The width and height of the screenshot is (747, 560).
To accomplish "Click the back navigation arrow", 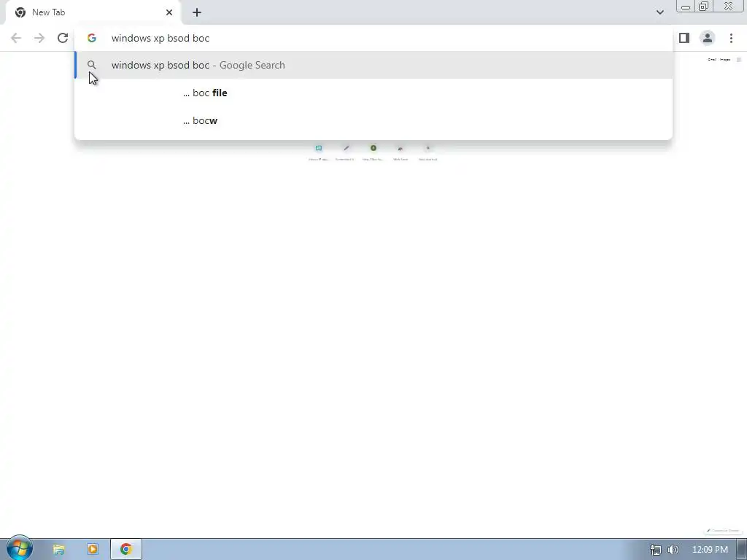I will coord(16,38).
